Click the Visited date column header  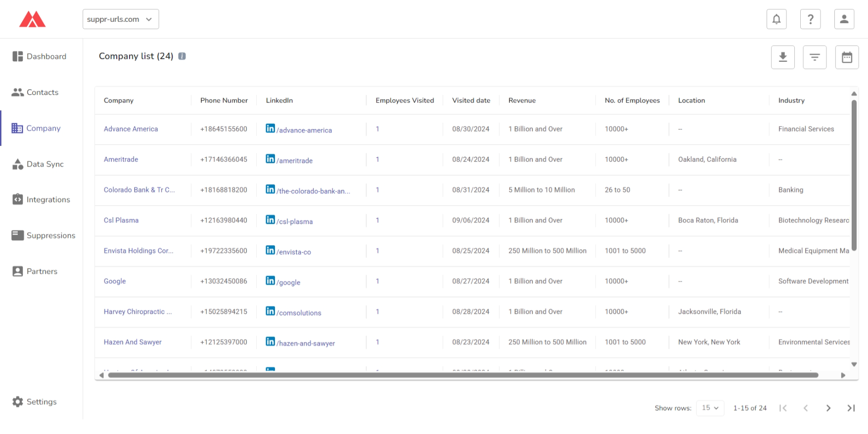point(471,100)
